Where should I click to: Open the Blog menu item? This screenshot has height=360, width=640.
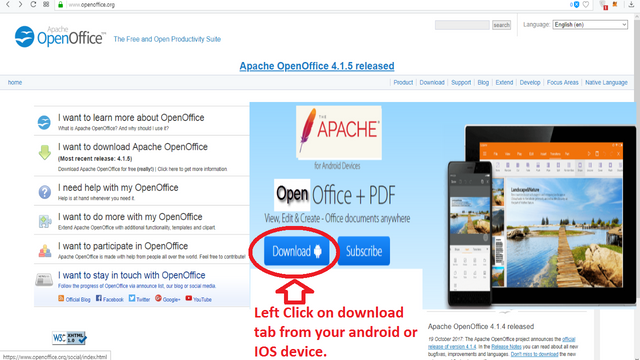(483, 82)
